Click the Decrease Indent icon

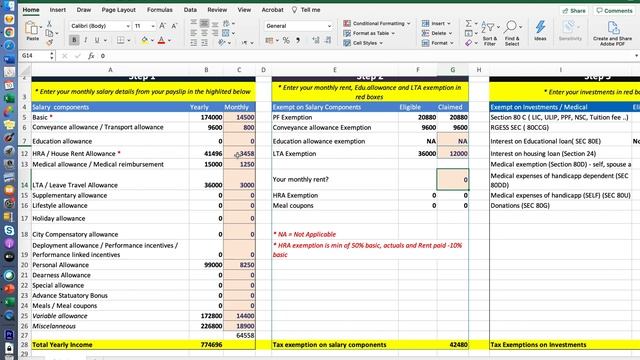[193, 42]
